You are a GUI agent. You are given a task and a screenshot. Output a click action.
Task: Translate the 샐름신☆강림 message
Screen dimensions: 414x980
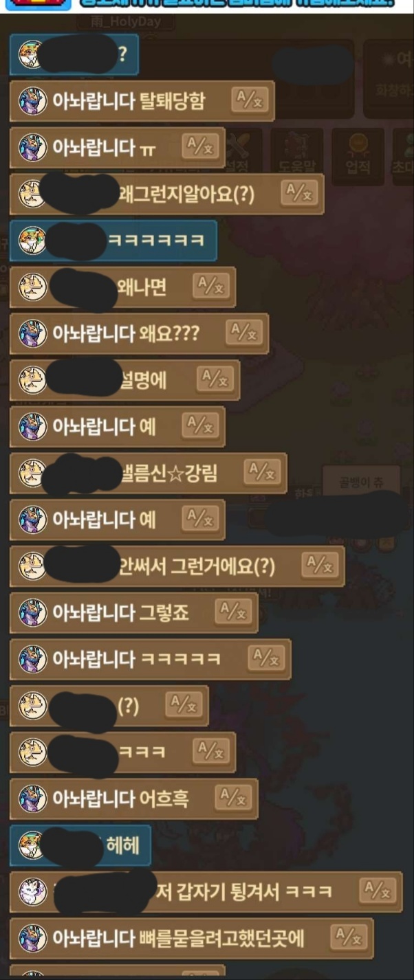(x=261, y=472)
